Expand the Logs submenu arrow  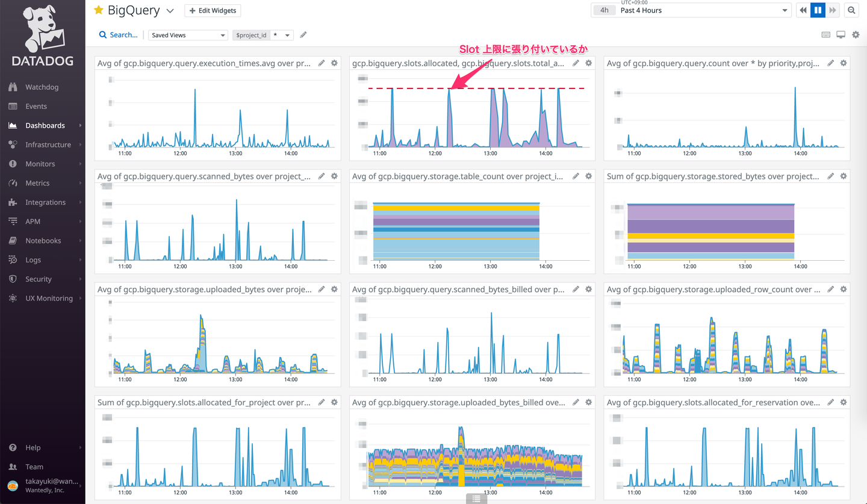point(80,260)
